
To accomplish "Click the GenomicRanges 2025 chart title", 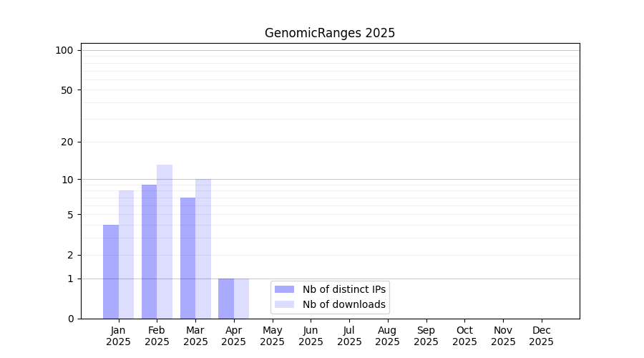I will click(x=329, y=33).
